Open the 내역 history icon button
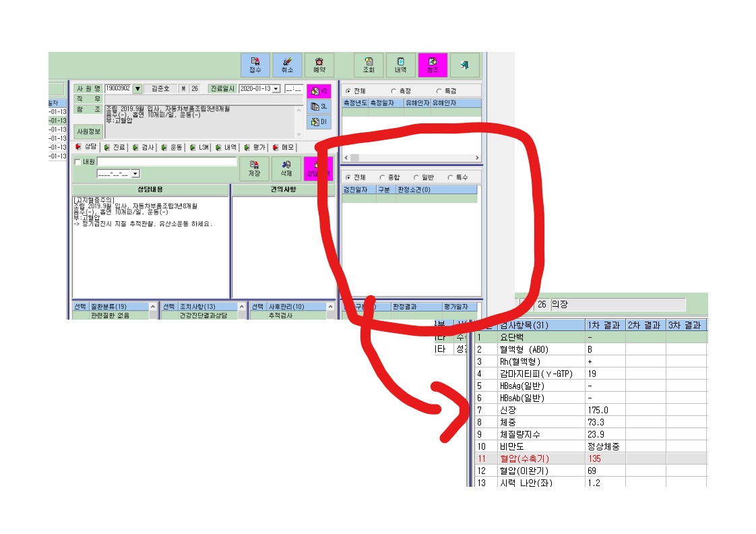756x534 pixels. [401, 65]
